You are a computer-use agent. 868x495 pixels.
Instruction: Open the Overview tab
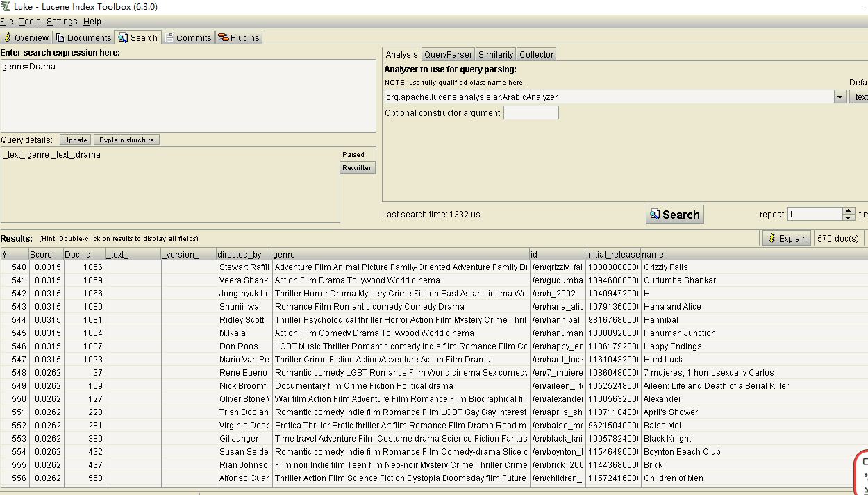[x=26, y=37]
